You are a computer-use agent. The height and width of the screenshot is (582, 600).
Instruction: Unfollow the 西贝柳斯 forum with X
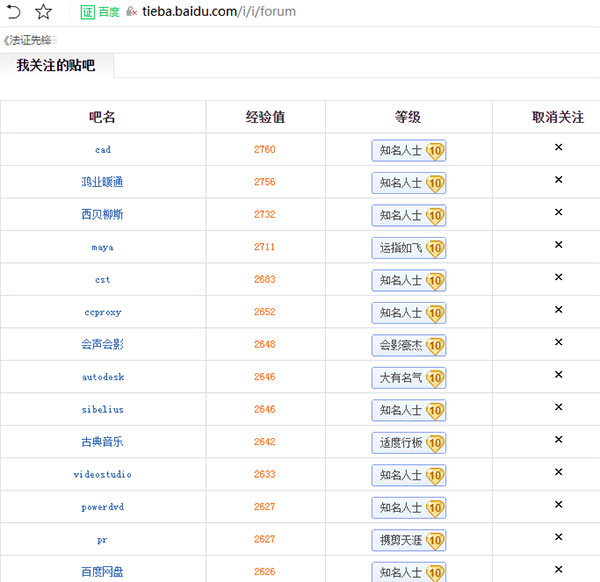point(558,212)
